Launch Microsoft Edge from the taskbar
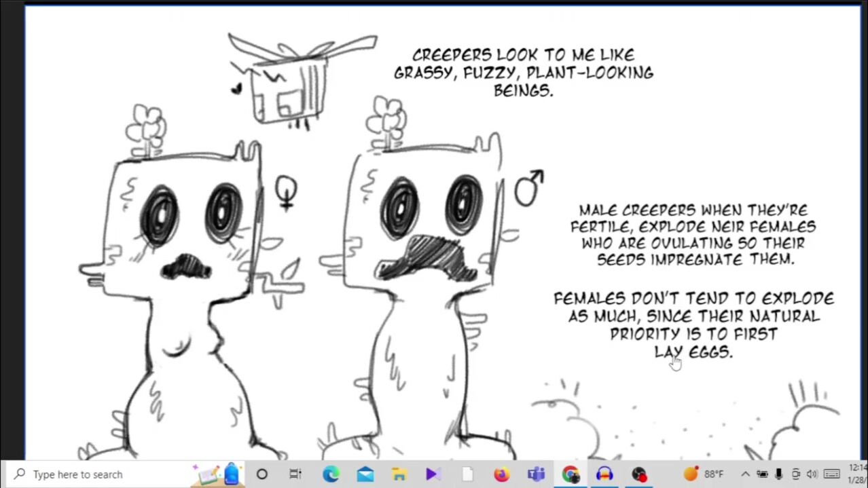The image size is (868, 488). [331, 474]
